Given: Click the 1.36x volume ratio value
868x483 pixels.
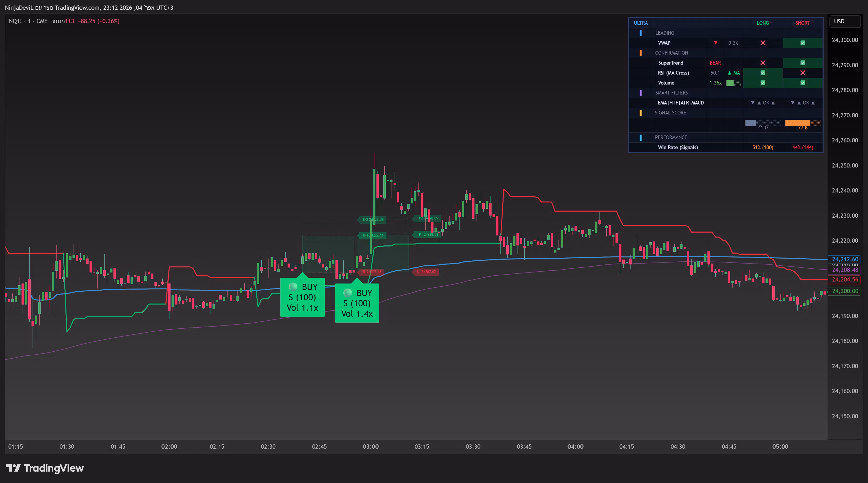Looking at the screenshot, I should (715, 83).
